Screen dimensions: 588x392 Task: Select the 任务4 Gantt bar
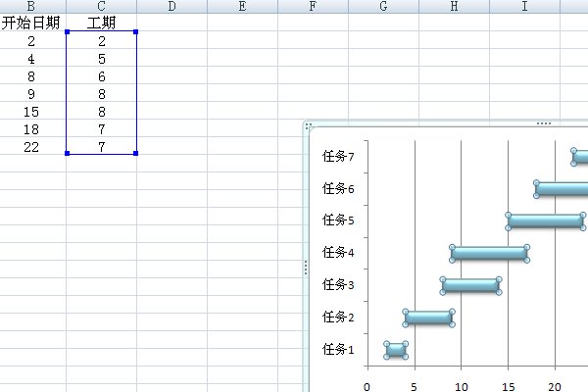pyautogui.click(x=489, y=254)
